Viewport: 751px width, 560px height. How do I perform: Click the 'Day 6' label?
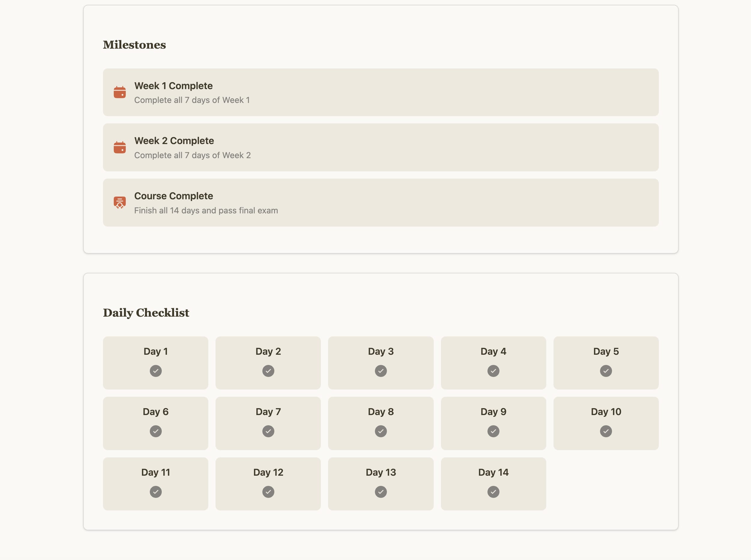coord(155,412)
